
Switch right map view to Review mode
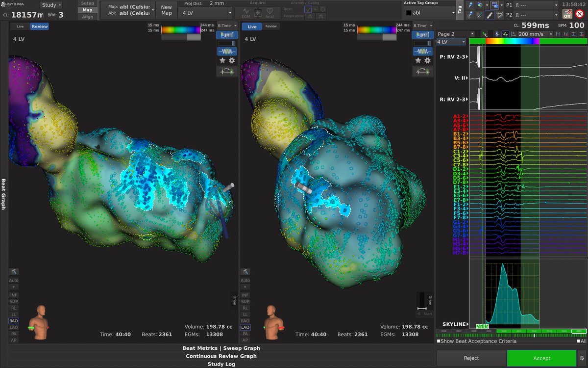[271, 26]
